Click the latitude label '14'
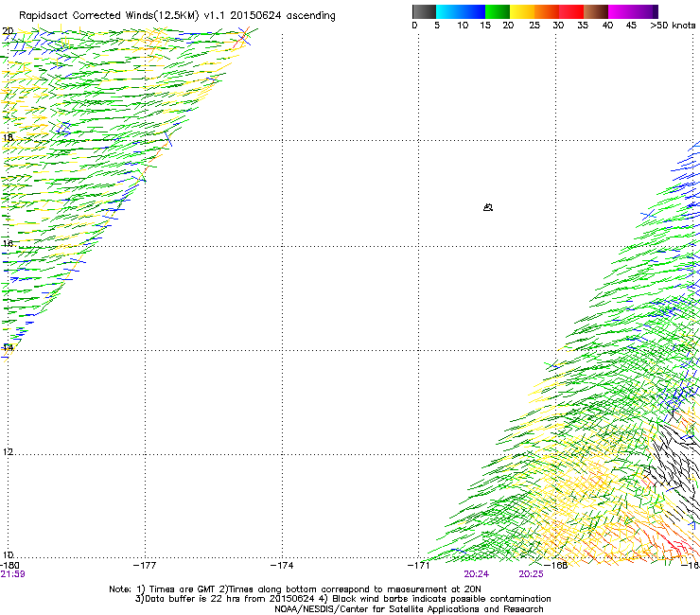This screenshot has width=700, height=615. (x=8, y=347)
